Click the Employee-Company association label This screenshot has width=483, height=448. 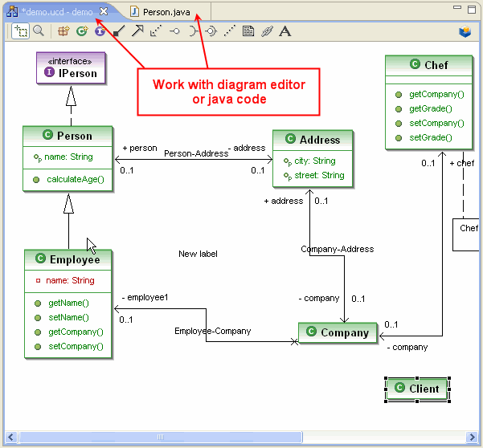[213, 331]
